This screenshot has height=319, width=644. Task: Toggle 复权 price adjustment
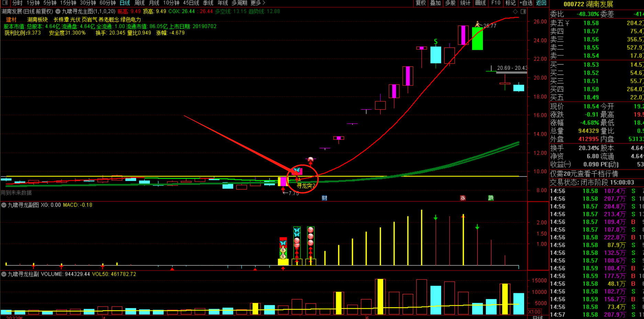(x=421, y=3)
